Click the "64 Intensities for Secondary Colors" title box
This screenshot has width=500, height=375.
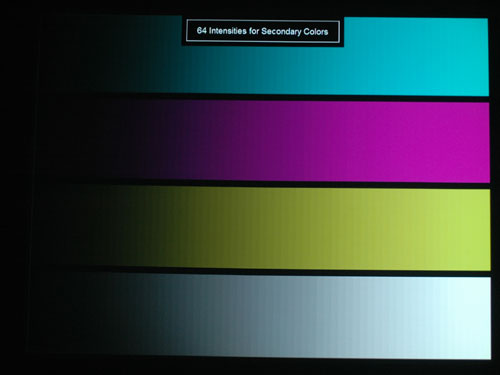tap(263, 31)
